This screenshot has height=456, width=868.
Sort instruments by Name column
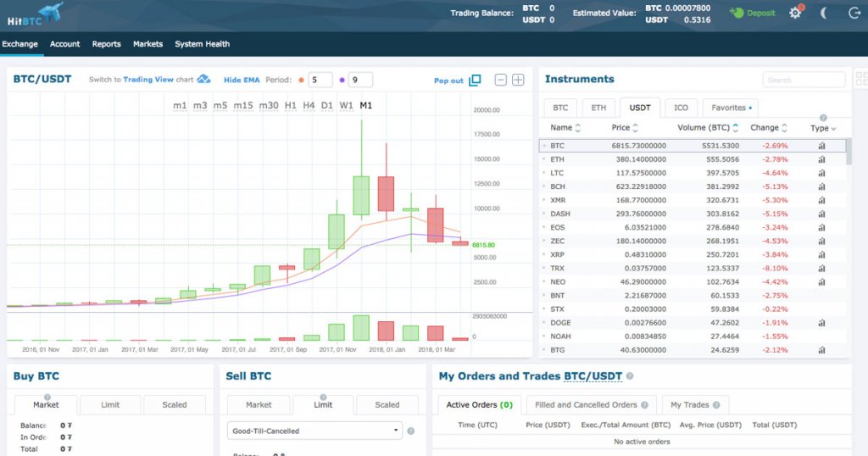565,128
